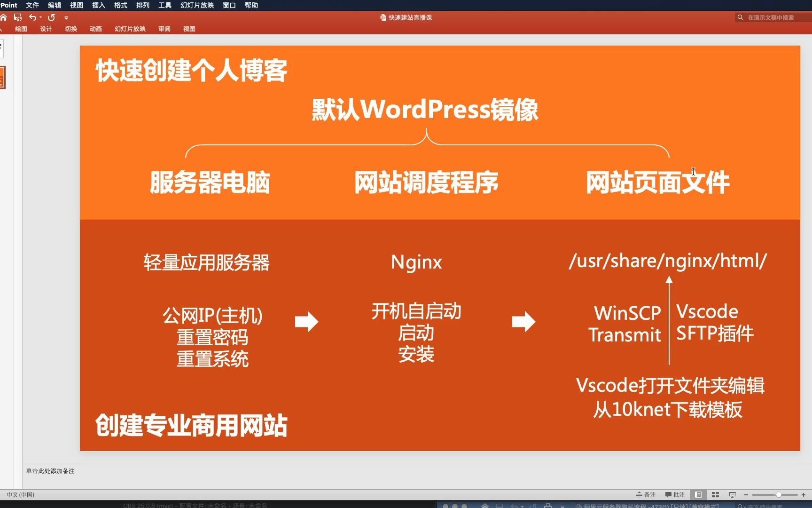Open the 编辑 menu
This screenshot has height=508, width=812.
tap(55, 5)
